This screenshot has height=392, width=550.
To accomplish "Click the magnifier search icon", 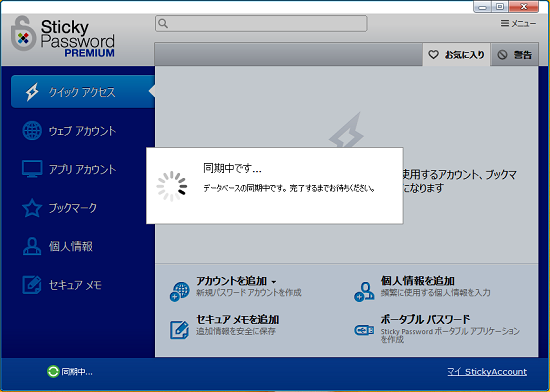I will (163, 23).
